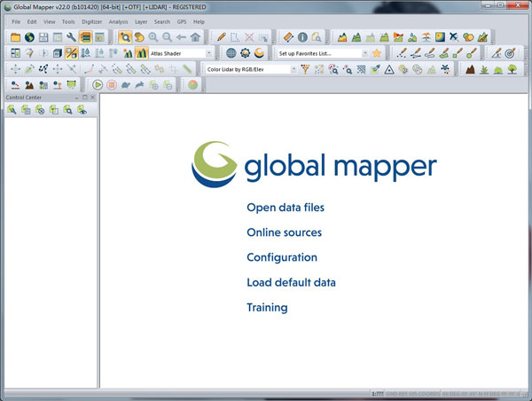Image resolution: width=532 pixels, height=401 pixels.
Task: Click the green Play button in toolbar
Action: 98,84
